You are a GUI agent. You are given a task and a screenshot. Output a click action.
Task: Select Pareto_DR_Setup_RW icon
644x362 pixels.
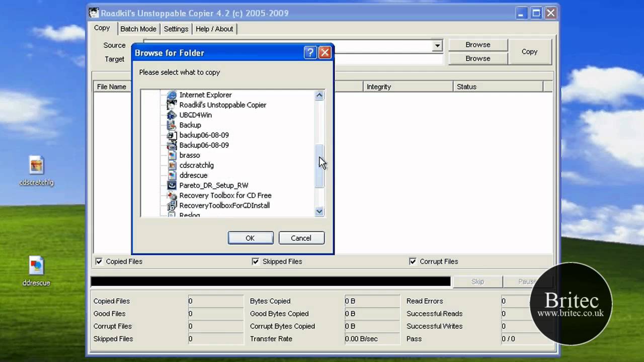(172, 185)
